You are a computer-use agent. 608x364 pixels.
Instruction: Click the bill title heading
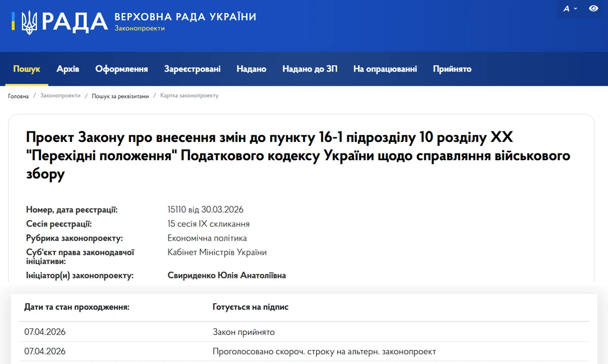click(298, 156)
